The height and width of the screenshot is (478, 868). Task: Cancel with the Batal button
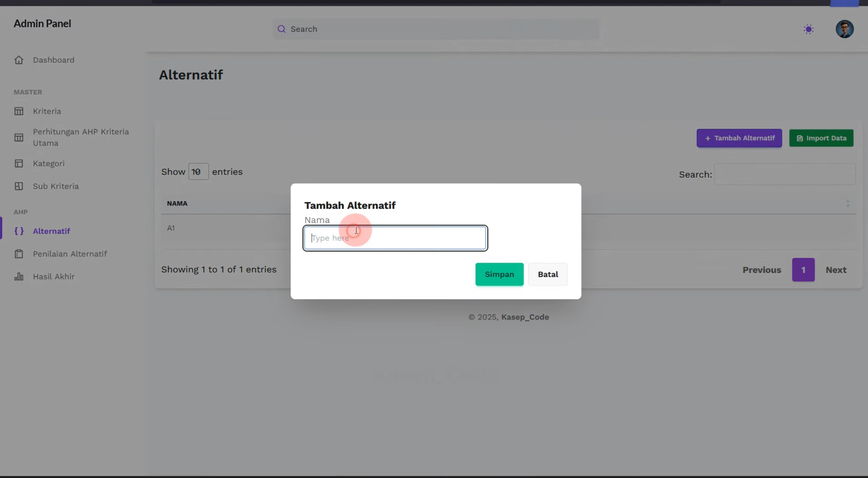point(548,274)
